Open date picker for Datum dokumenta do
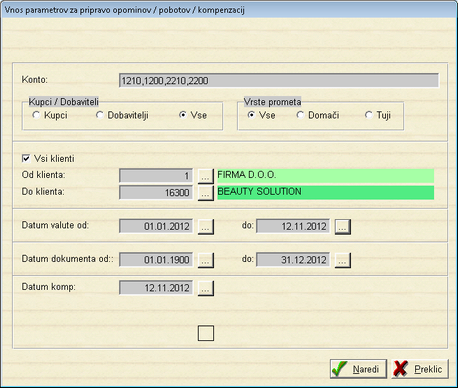 [x=343, y=260]
